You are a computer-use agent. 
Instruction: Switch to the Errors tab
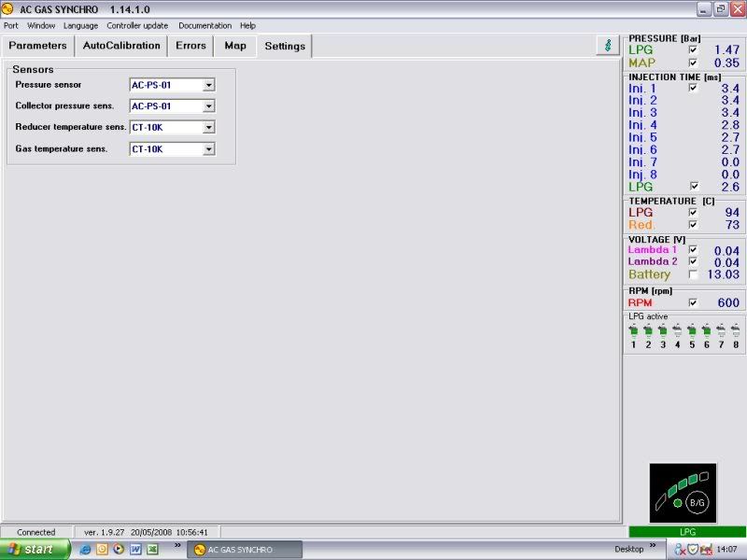coord(190,46)
